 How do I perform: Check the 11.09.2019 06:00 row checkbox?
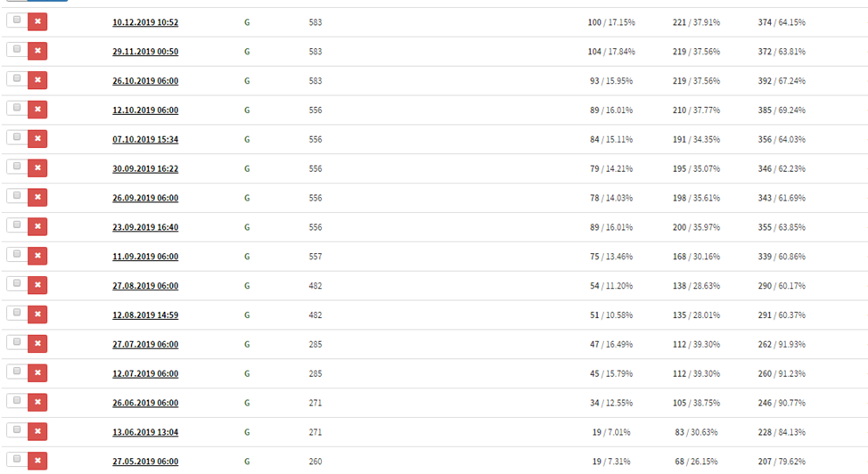(16, 255)
